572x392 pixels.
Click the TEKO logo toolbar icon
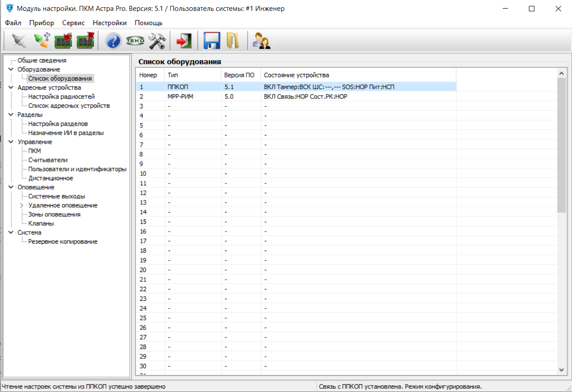click(x=135, y=41)
